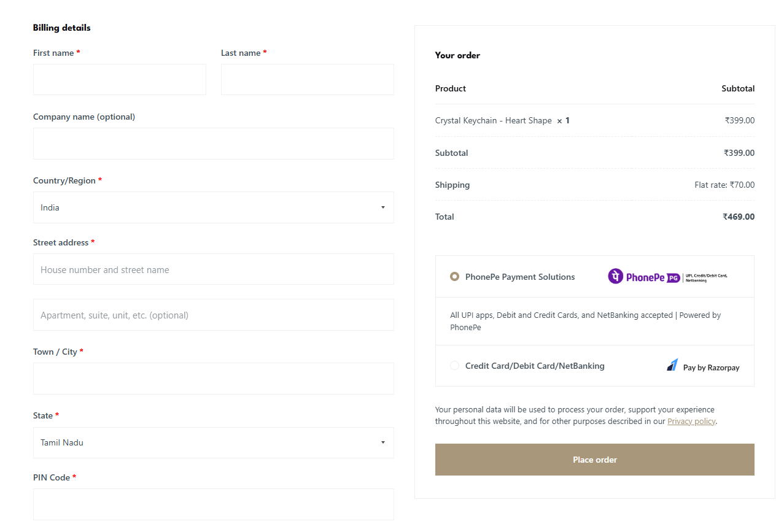Screen dimensions: 784x532
Task: Expand the State dropdown showing Tamil Nadu
Action: tap(213, 442)
